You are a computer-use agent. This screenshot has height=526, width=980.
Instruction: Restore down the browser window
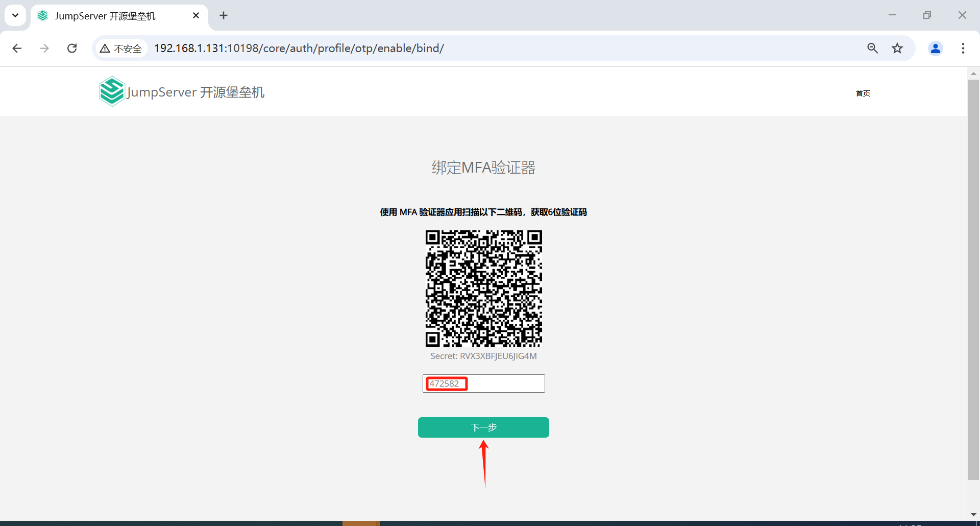[x=927, y=15]
